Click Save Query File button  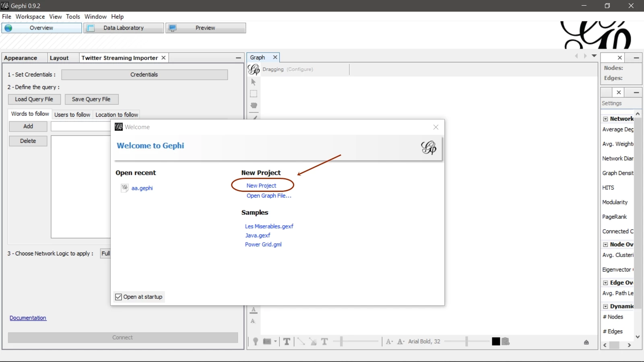(x=91, y=99)
